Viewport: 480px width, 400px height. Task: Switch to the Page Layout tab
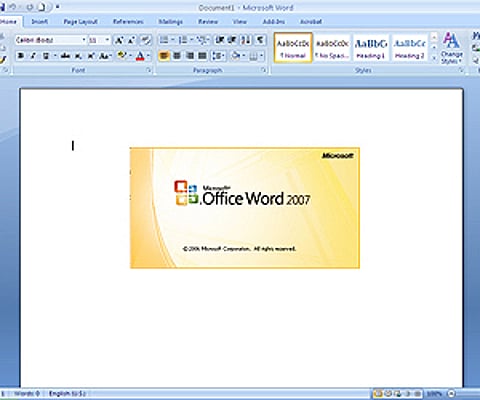80,22
